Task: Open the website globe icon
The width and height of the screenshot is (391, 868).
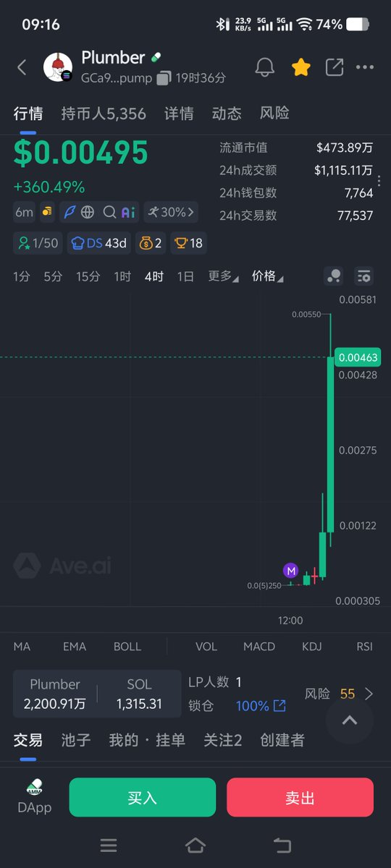Action: [x=88, y=212]
